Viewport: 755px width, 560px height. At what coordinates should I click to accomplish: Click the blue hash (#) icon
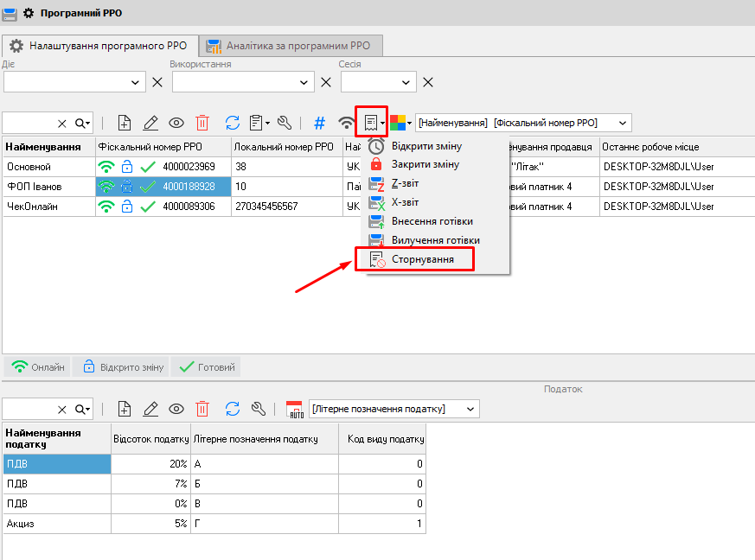point(319,123)
